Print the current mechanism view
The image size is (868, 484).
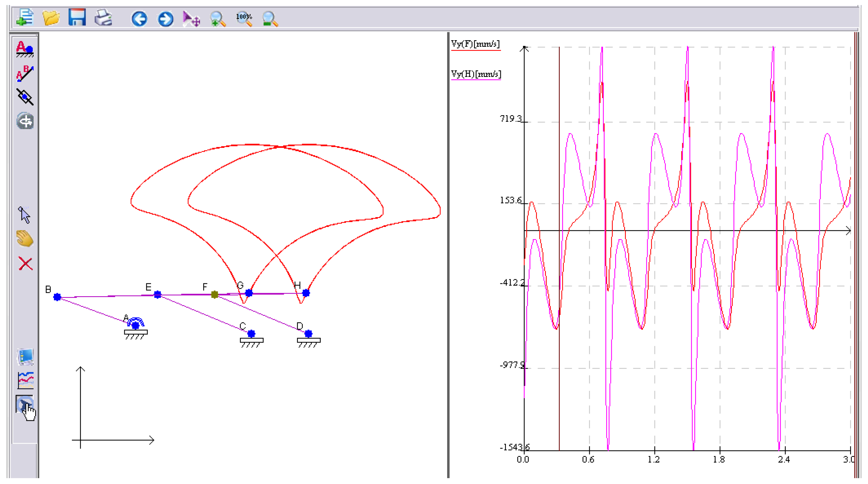103,18
